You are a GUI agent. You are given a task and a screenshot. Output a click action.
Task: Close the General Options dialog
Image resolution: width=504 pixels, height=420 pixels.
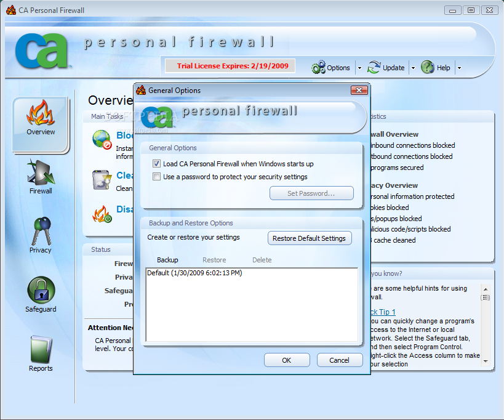(x=359, y=91)
